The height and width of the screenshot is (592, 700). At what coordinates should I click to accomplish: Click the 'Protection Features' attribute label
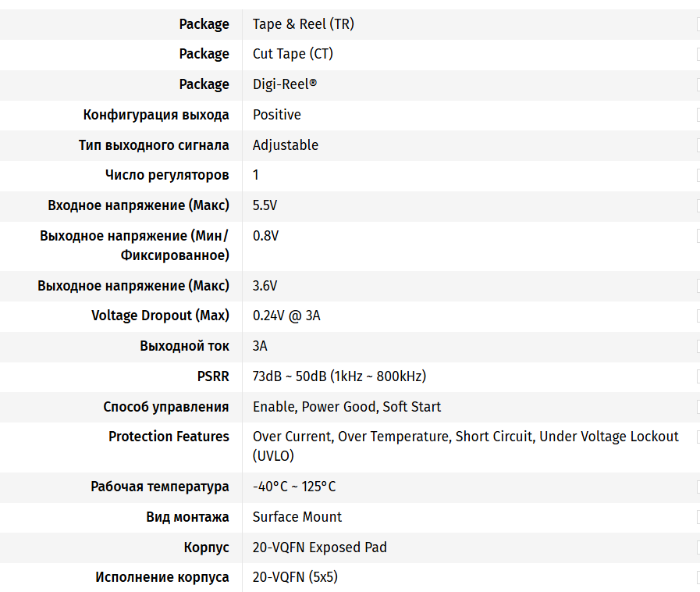click(x=169, y=437)
